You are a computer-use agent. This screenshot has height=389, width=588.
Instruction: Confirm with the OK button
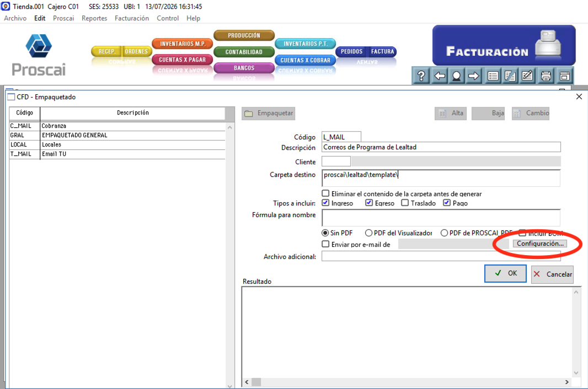[505, 274]
